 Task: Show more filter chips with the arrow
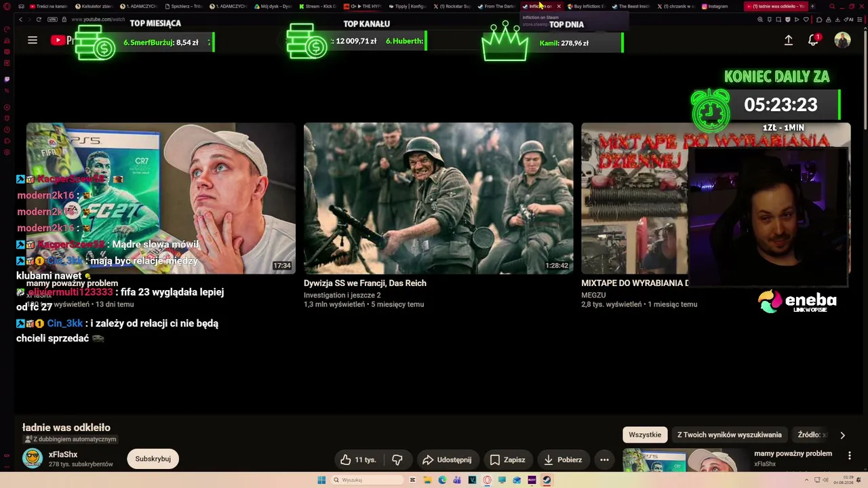pyautogui.click(x=842, y=435)
